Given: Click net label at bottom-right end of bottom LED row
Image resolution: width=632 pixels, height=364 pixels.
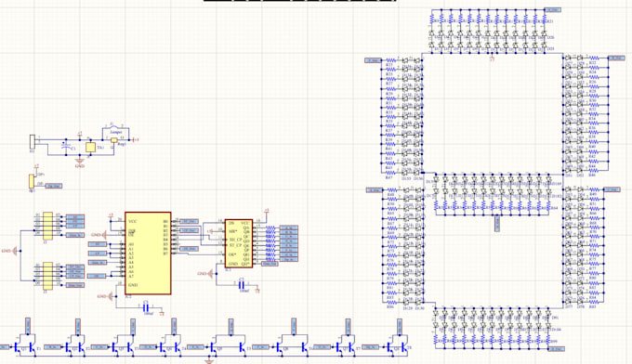Looking at the screenshot, I should [x=556, y=349].
